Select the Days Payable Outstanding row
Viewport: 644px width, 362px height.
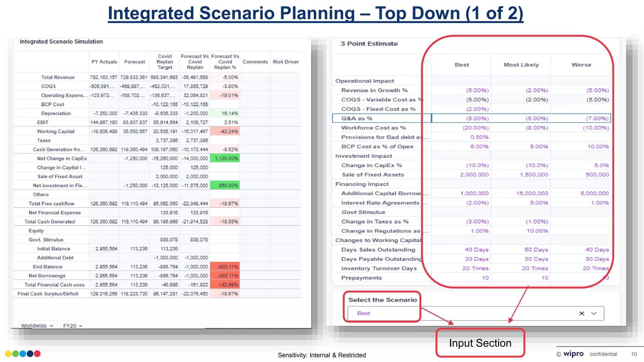[472, 259]
